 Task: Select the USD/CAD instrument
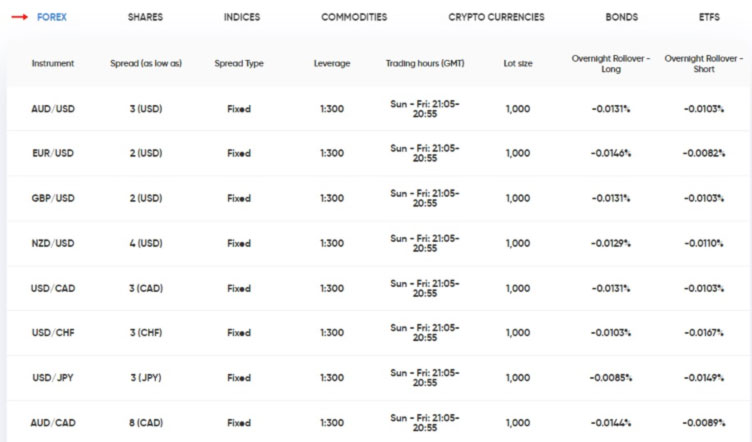point(53,288)
